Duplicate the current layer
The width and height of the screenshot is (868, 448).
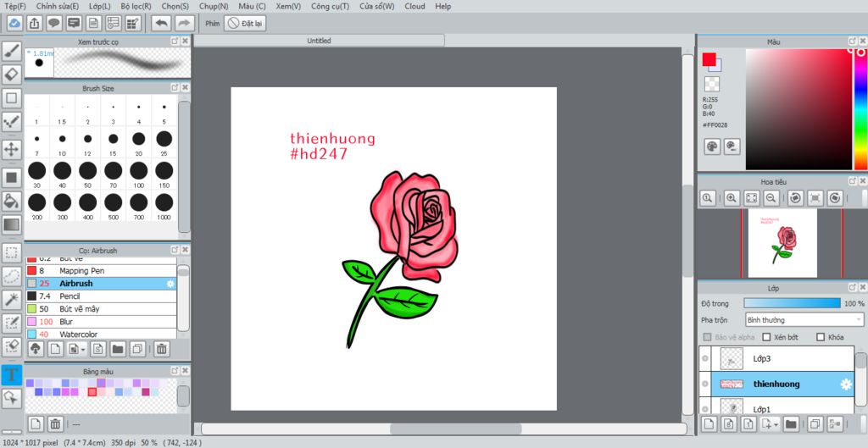click(815, 425)
